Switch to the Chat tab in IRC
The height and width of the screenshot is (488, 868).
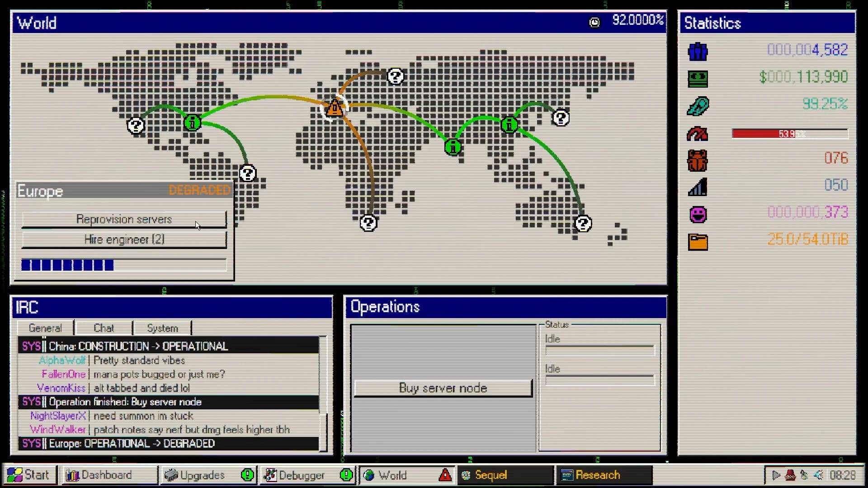pos(104,328)
